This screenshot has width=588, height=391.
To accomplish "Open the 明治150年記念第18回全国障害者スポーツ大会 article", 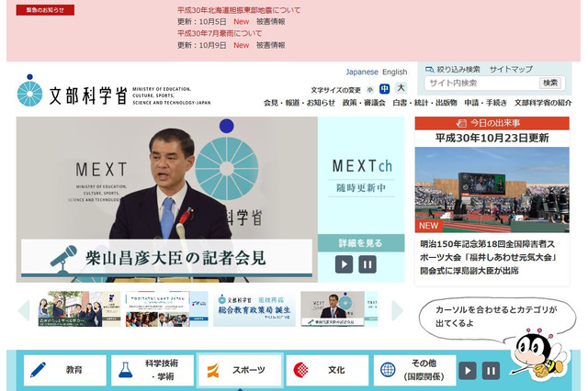I will [488, 257].
